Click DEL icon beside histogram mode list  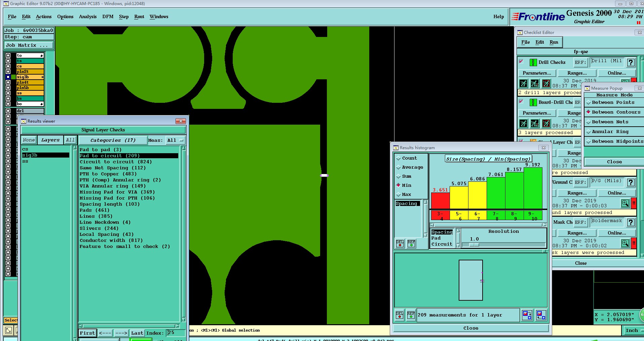pyautogui.click(x=400, y=244)
